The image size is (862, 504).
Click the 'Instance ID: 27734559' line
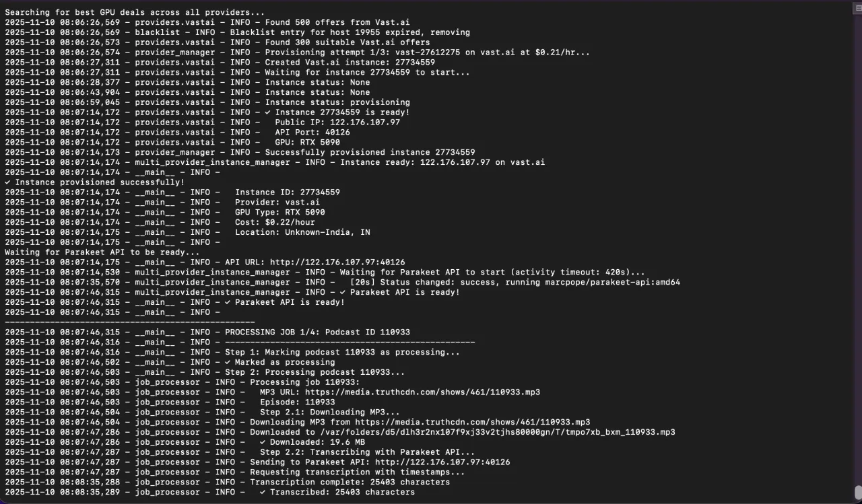tap(287, 192)
